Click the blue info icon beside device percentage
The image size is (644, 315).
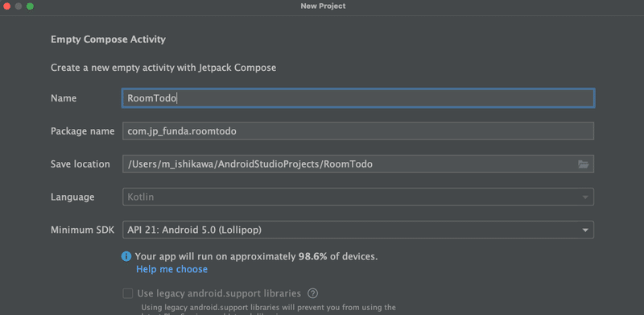126,257
